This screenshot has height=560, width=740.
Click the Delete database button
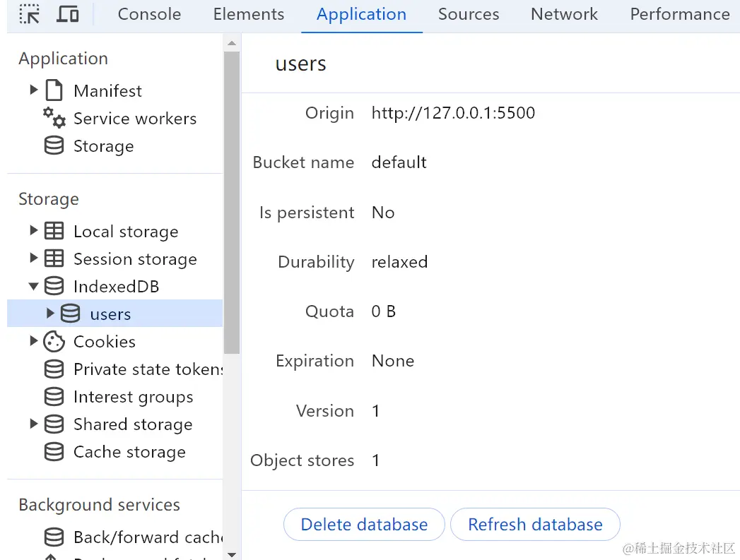[364, 525]
